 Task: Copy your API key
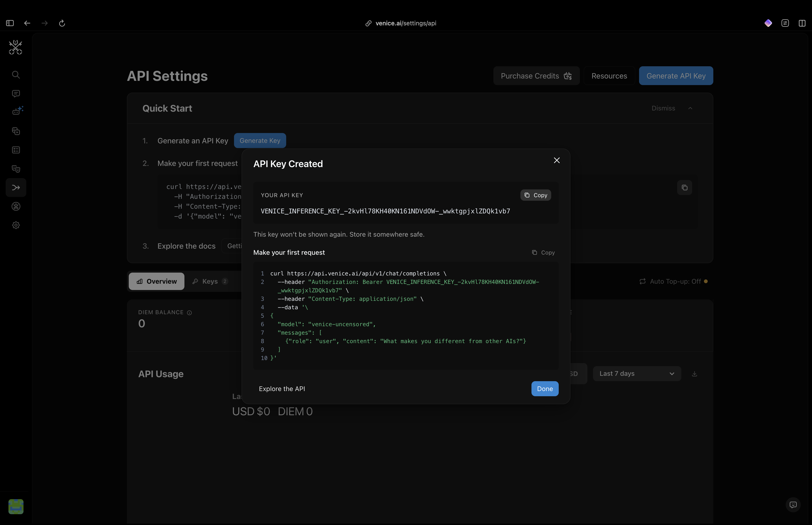pos(536,195)
